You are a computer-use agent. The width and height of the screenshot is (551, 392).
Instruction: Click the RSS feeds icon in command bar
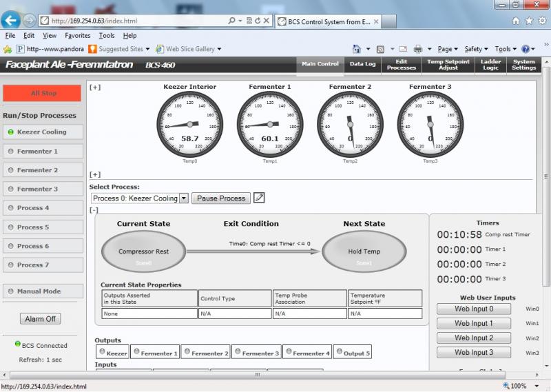coord(380,49)
